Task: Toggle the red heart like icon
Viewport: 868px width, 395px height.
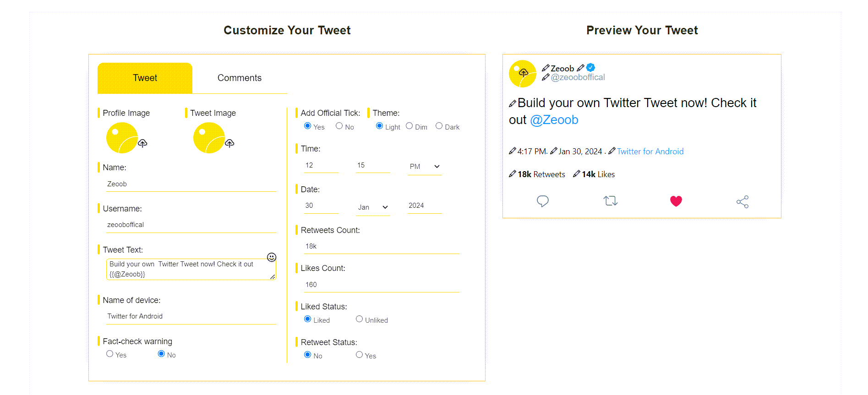Action: [x=676, y=201]
